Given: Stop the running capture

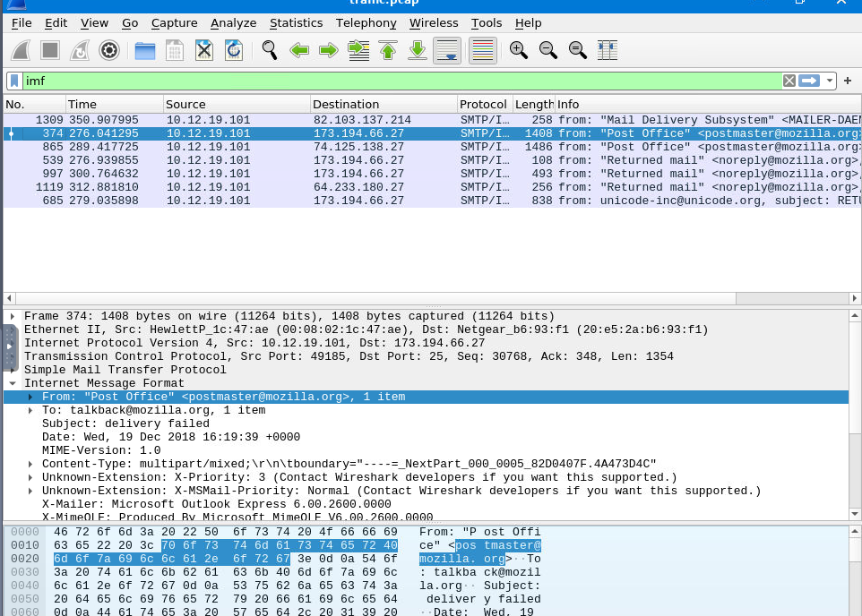Looking at the screenshot, I should (x=50, y=50).
